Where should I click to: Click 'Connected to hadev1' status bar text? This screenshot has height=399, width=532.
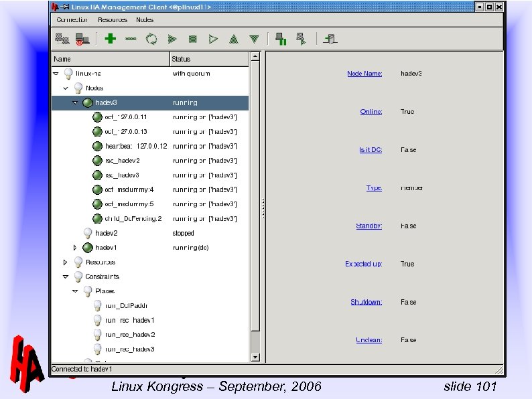82,369
